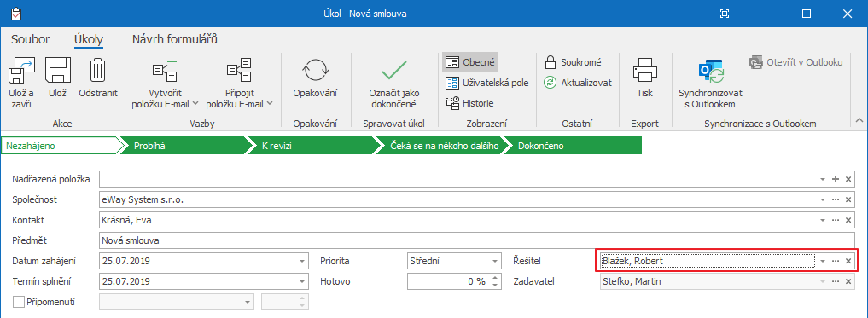Click ellipsis icon in Řešitel row
This screenshot has width=868, height=318.
836,261
